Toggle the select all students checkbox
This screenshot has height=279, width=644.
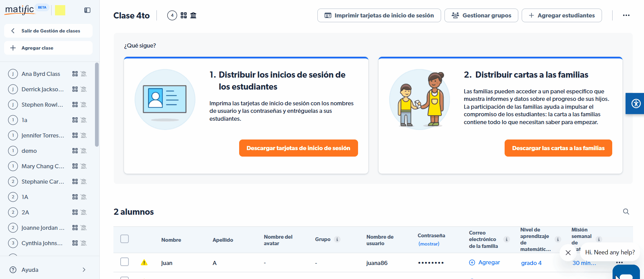[x=125, y=239]
